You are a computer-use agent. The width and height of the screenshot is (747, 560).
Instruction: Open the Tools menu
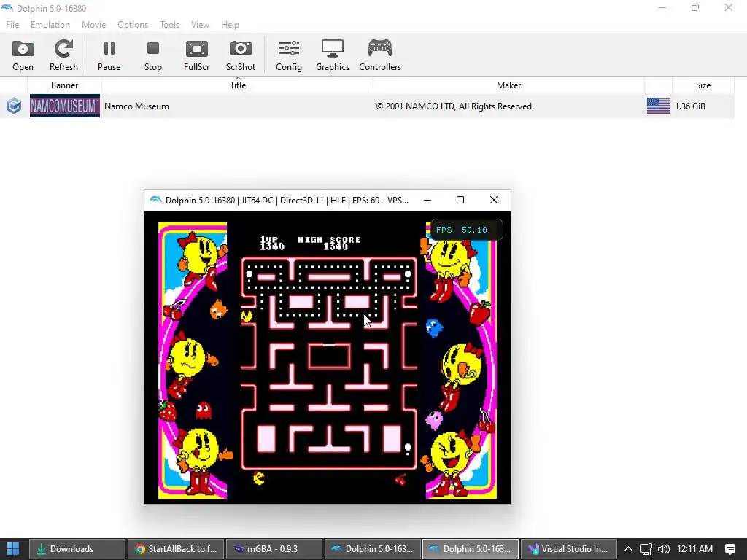tap(169, 25)
